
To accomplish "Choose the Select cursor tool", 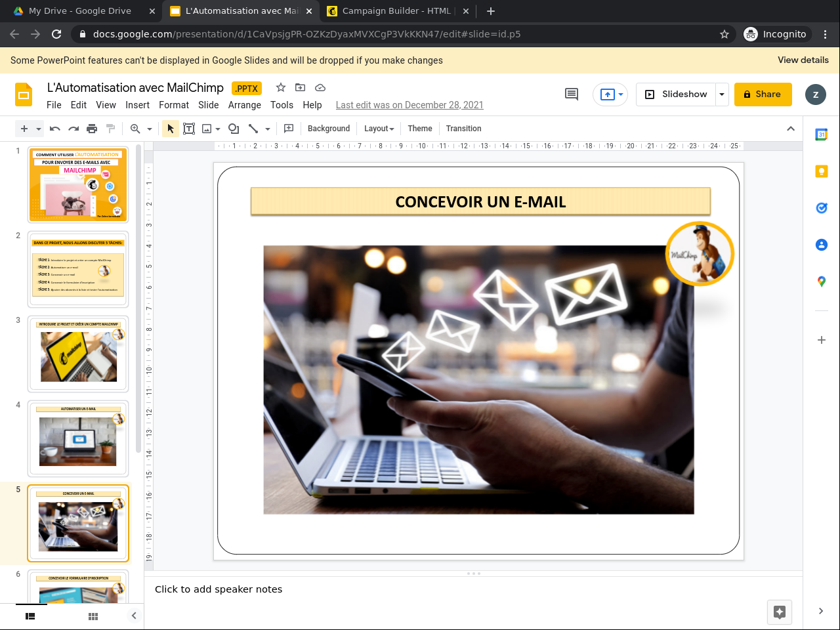I will (171, 129).
